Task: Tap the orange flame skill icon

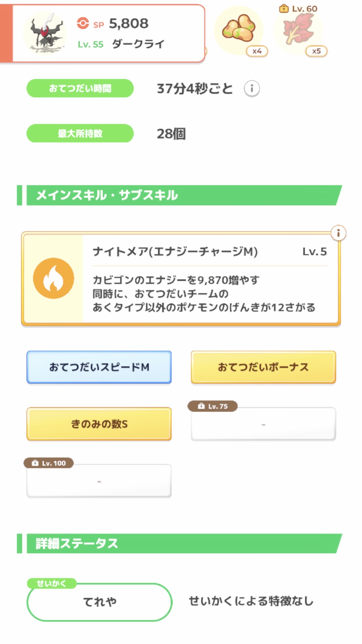Action: click(53, 278)
